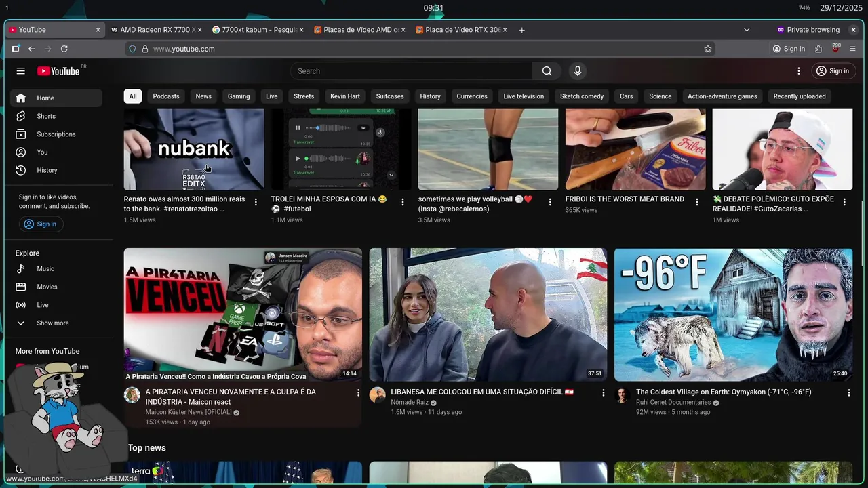868x488 pixels.
Task: Open the list all tabs dropdown
Action: click(747, 30)
